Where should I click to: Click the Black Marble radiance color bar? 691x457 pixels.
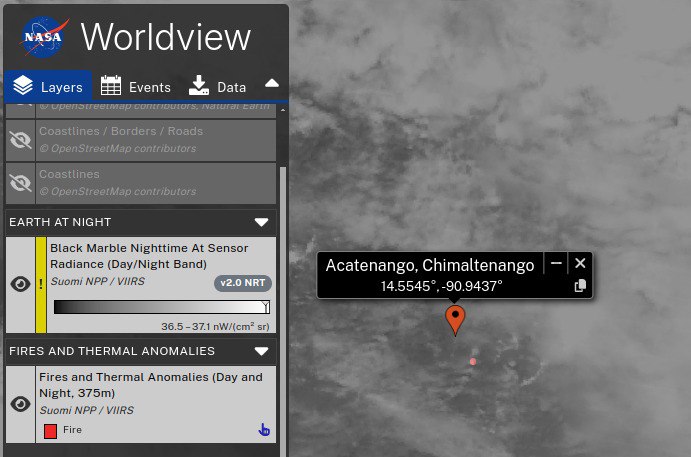coord(161,307)
